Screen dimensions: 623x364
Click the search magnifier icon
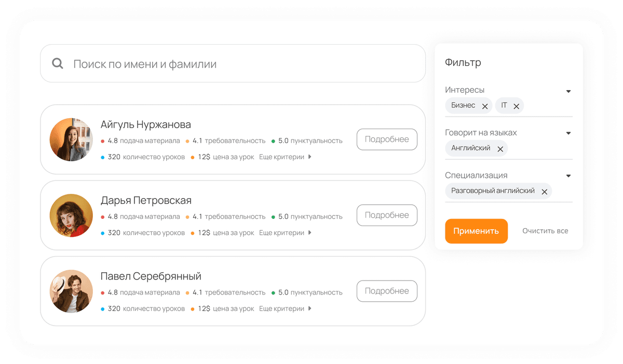tap(57, 63)
